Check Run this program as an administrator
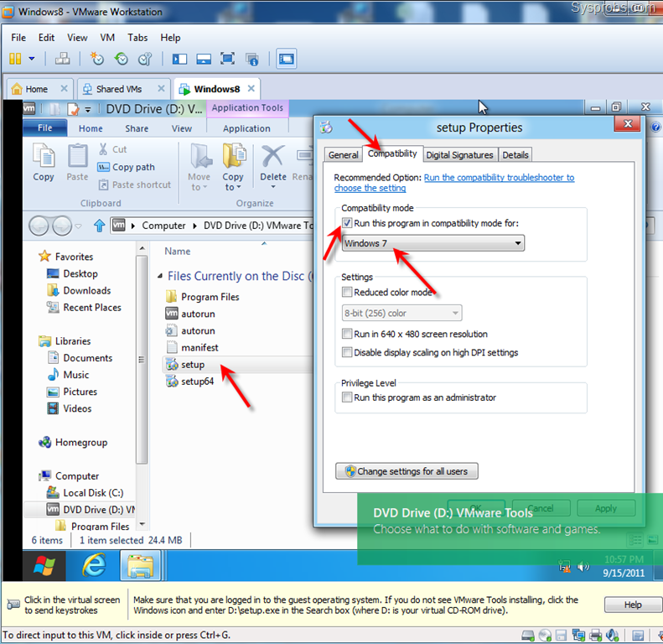This screenshot has height=644, width=663. [348, 397]
